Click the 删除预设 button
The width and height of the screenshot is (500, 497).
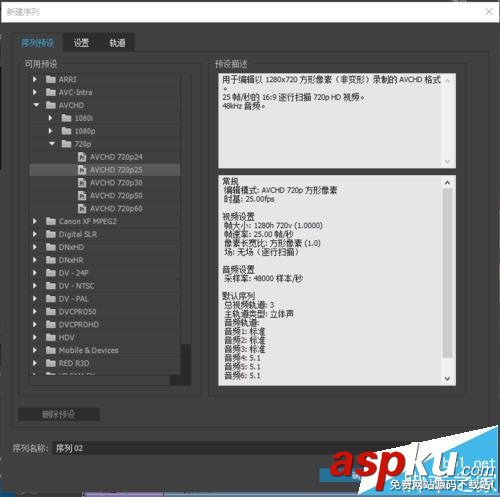coord(59,414)
